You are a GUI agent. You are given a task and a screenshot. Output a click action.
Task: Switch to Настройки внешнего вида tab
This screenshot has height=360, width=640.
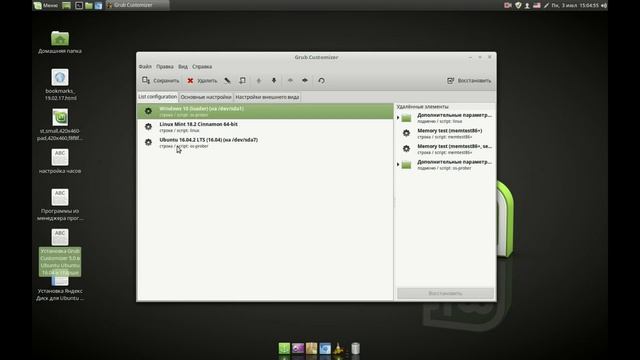267,97
